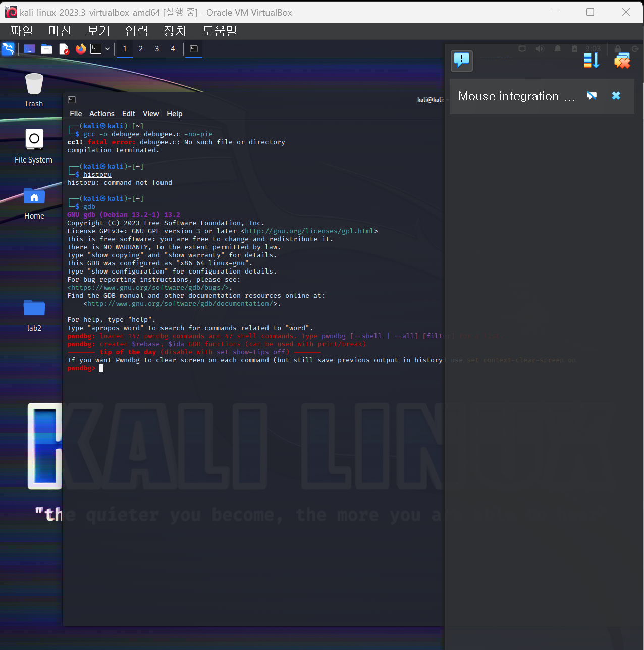Launch Firefox from the panel

[81, 49]
